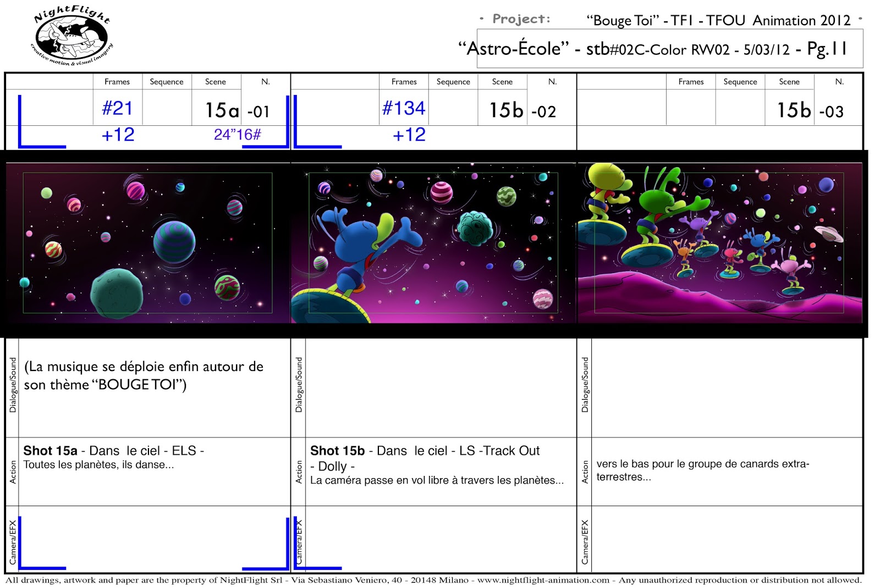Click the "Bouge Toi" - TF1 - TFOU title
This screenshot has height=588, width=880.
point(718,20)
